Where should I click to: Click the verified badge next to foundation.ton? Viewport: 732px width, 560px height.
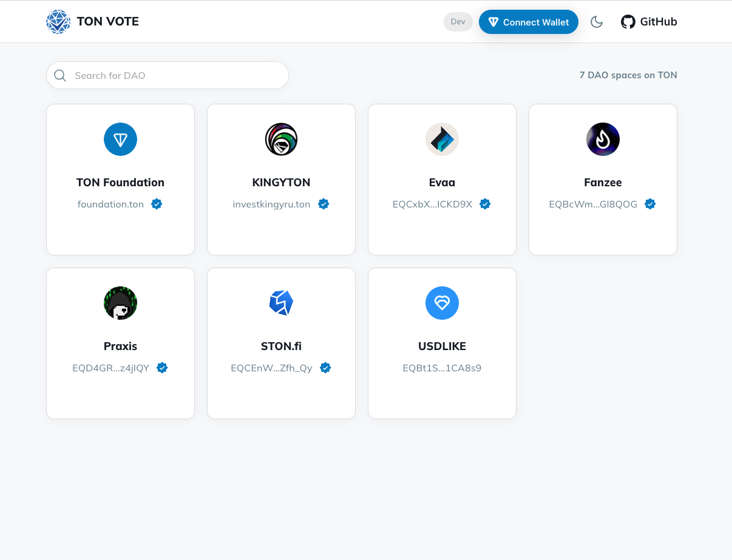(157, 204)
